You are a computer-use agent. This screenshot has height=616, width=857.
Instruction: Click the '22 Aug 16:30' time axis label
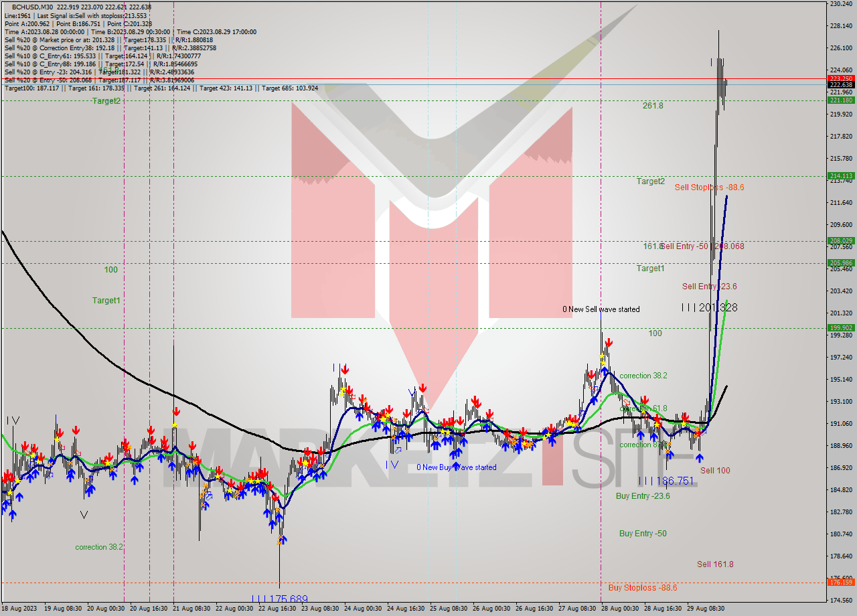tap(278, 609)
